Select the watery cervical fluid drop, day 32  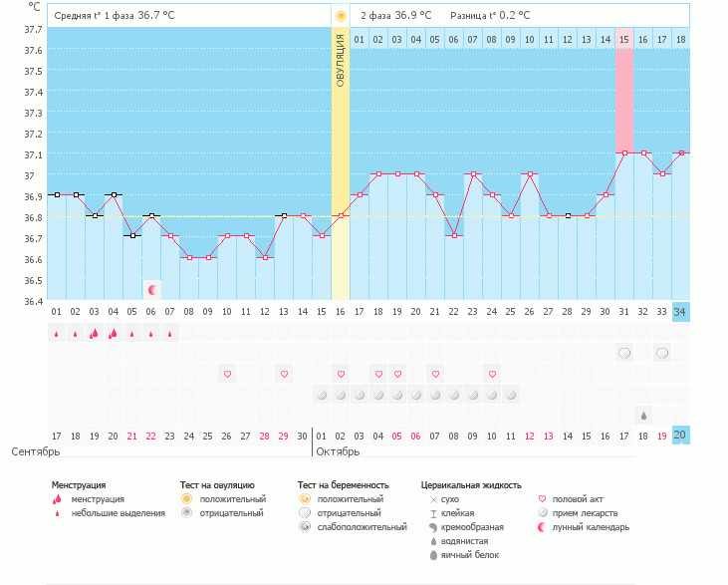pyautogui.click(x=643, y=415)
